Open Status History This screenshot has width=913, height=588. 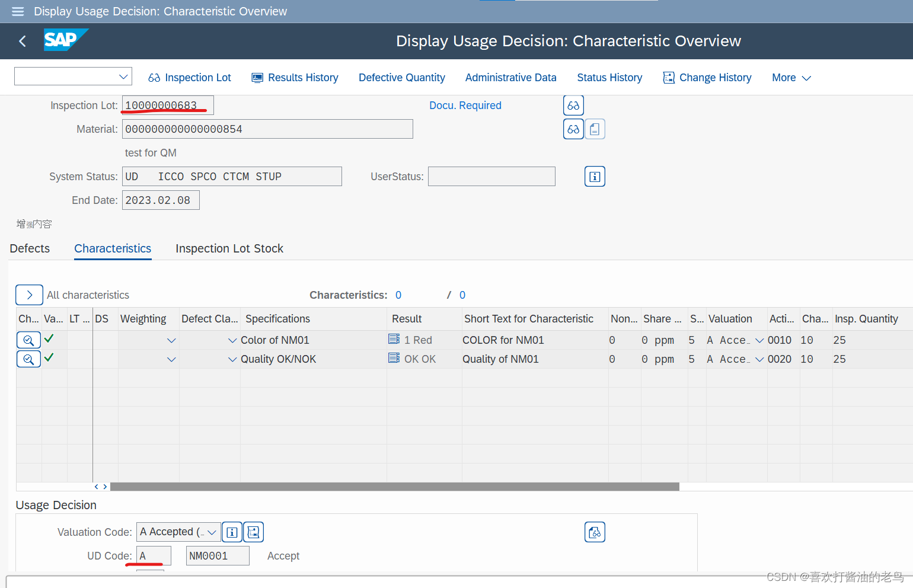pyautogui.click(x=609, y=77)
